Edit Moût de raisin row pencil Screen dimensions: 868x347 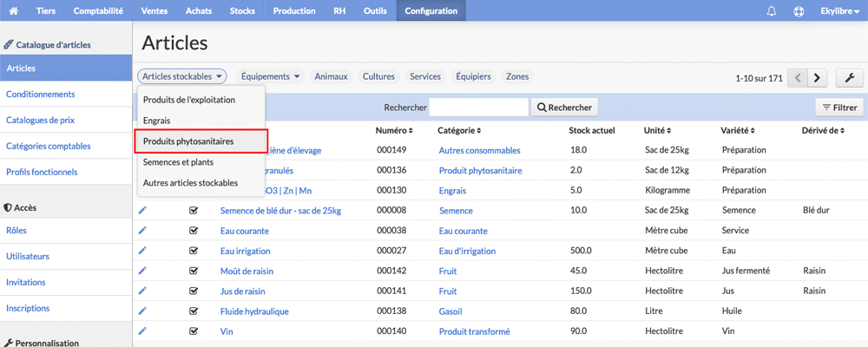tap(142, 271)
